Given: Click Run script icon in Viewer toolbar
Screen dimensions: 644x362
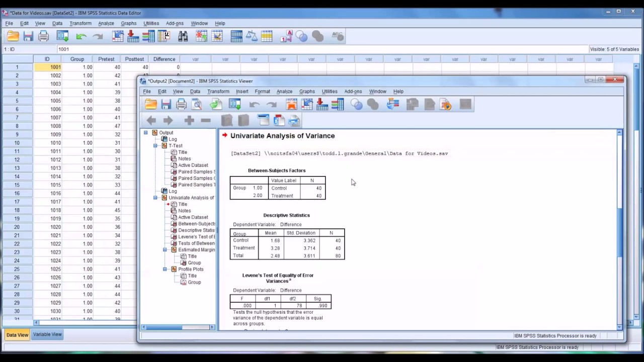Looking at the screenshot, I should pos(446,104).
